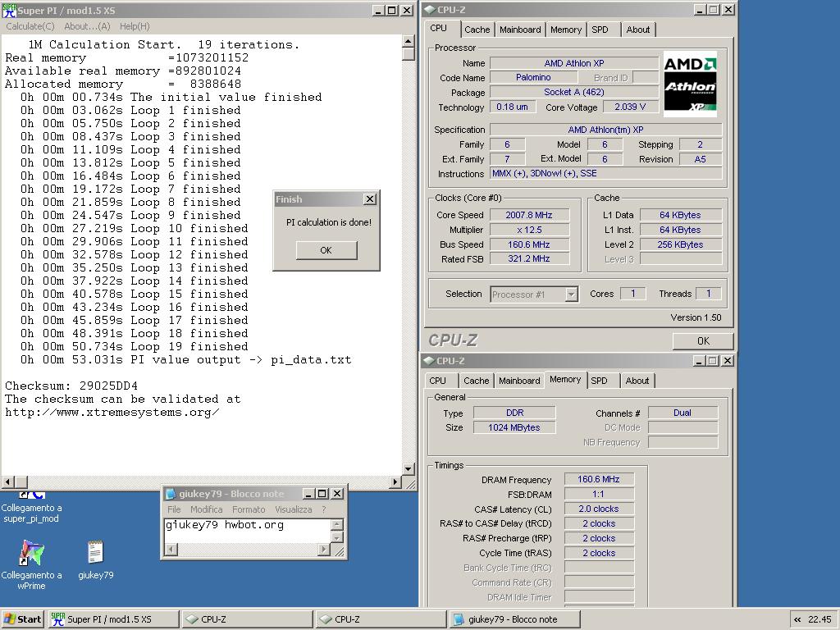
Task: Open the About...(A) menu in Super PI
Action: point(87,26)
